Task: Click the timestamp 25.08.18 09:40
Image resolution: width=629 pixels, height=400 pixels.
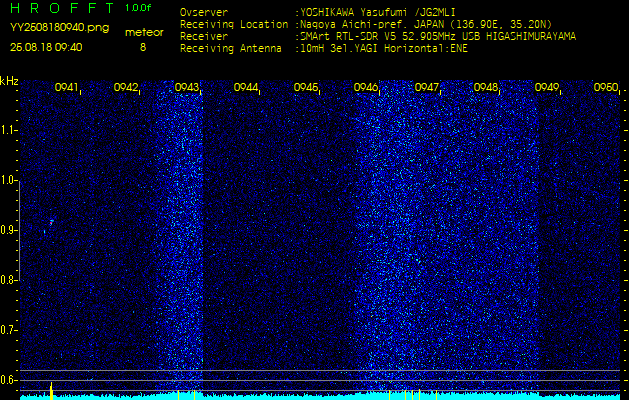Action: (x=46, y=47)
